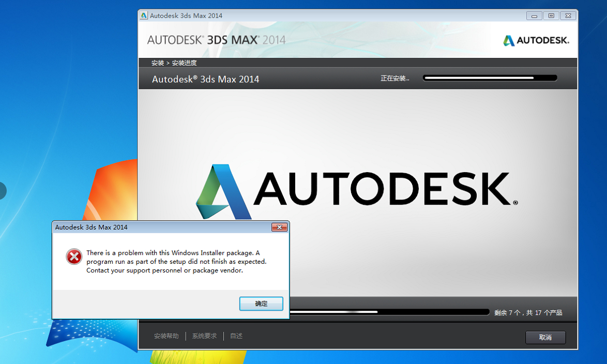Screen dimensions: 607x364
Task: Click the 安装进度 breadcrumb item
Action: point(184,63)
